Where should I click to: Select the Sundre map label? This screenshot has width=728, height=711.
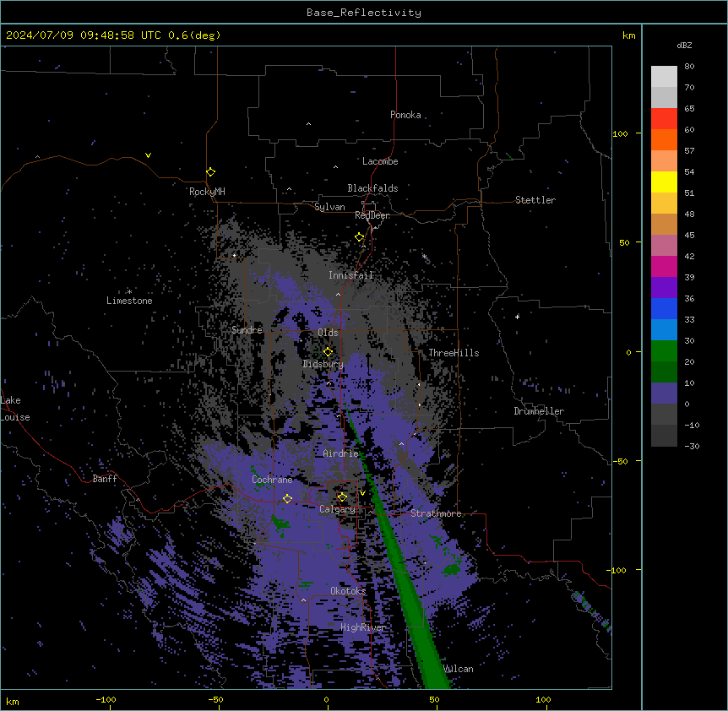click(247, 330)
